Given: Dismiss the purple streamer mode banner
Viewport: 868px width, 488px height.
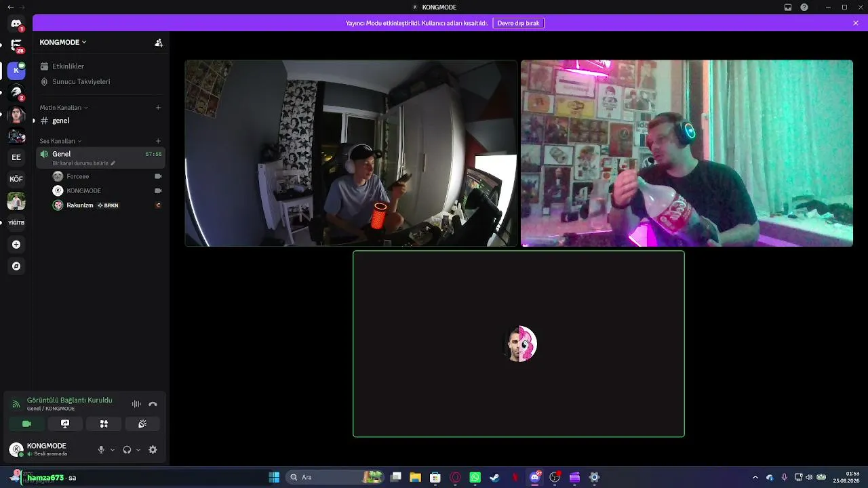Looking at the screenshot, I should pos(856,23).
